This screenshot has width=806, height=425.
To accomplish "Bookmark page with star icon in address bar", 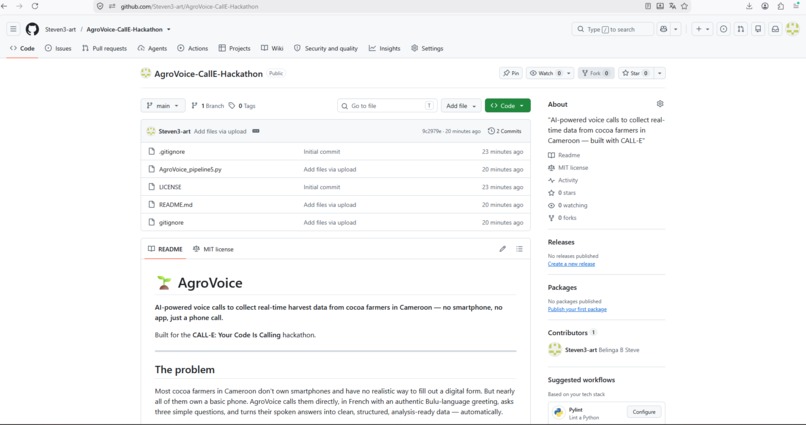I will (684, 6).
